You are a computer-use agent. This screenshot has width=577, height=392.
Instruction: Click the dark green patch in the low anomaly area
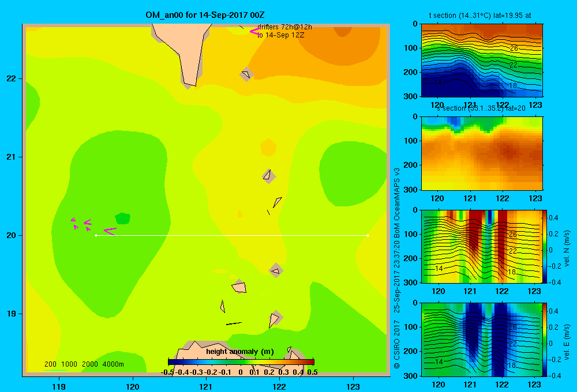pyautogui.click(x=122, y=218)
